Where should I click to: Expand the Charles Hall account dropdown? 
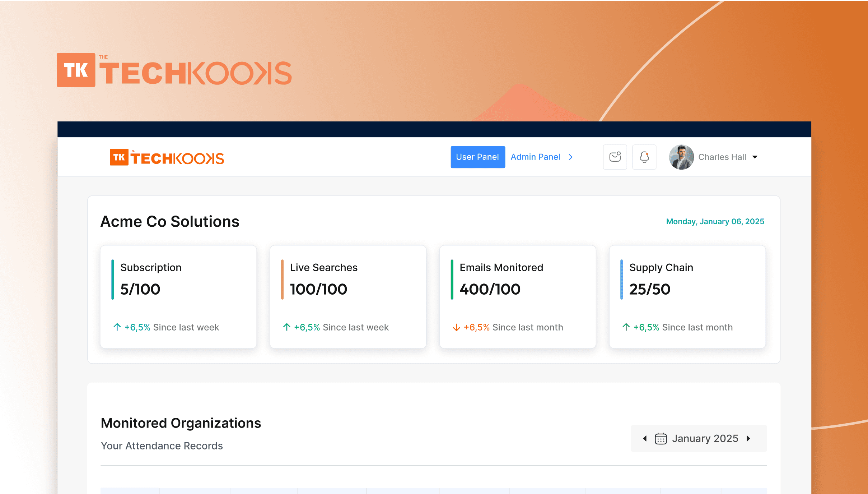coord(755,157)
